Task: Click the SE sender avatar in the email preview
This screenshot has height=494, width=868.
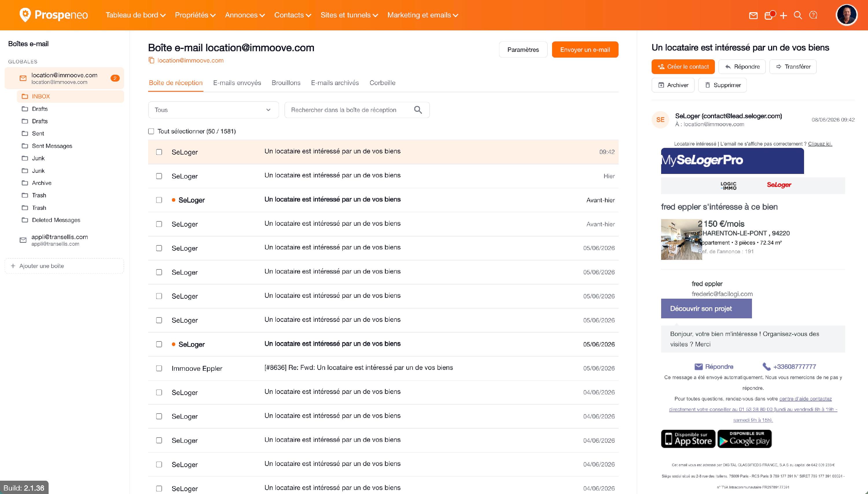Action: [x=661, y=120]
